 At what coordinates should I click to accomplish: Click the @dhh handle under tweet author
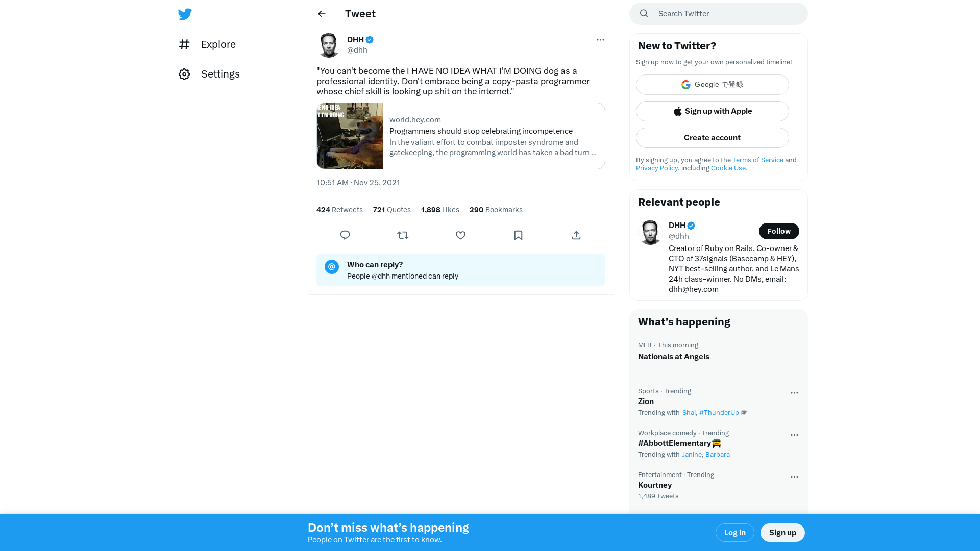tap(357, 50)
